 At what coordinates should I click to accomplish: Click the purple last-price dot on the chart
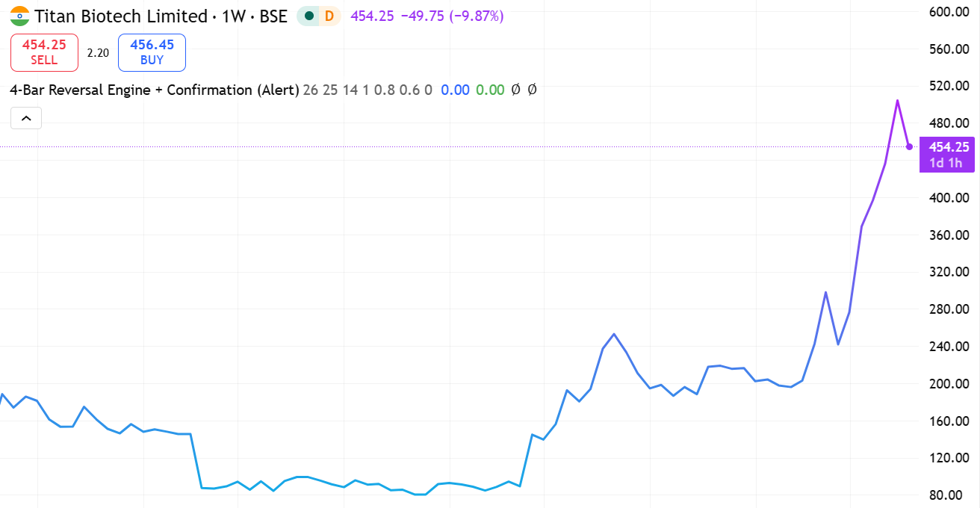[x=908, y=146]
